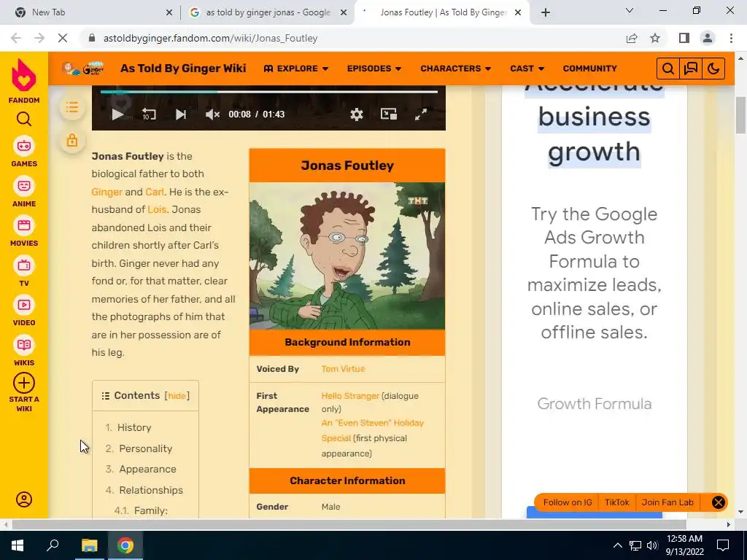Play the video

pyautogui.click(x=117, y=114)
